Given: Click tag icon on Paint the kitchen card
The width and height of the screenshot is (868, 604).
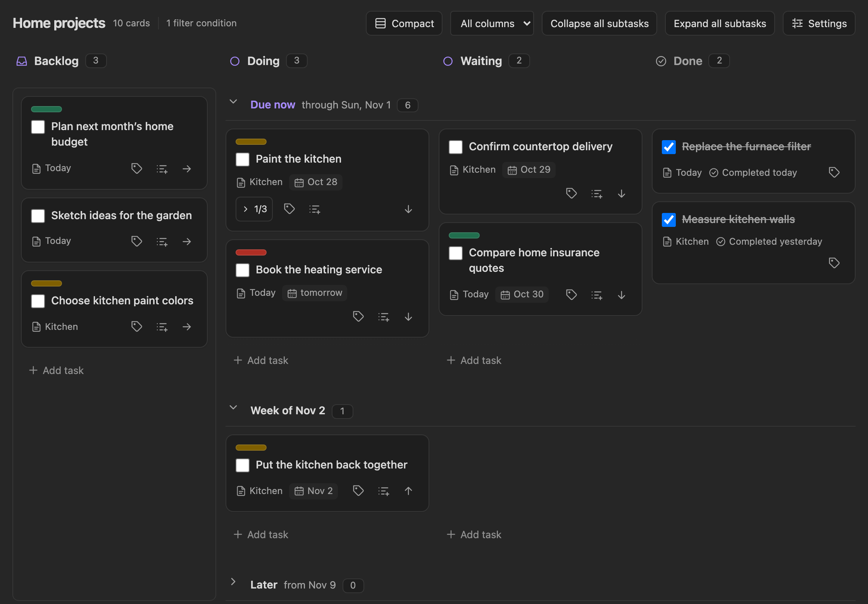Looking at the screenshot, I should [289, 209].
